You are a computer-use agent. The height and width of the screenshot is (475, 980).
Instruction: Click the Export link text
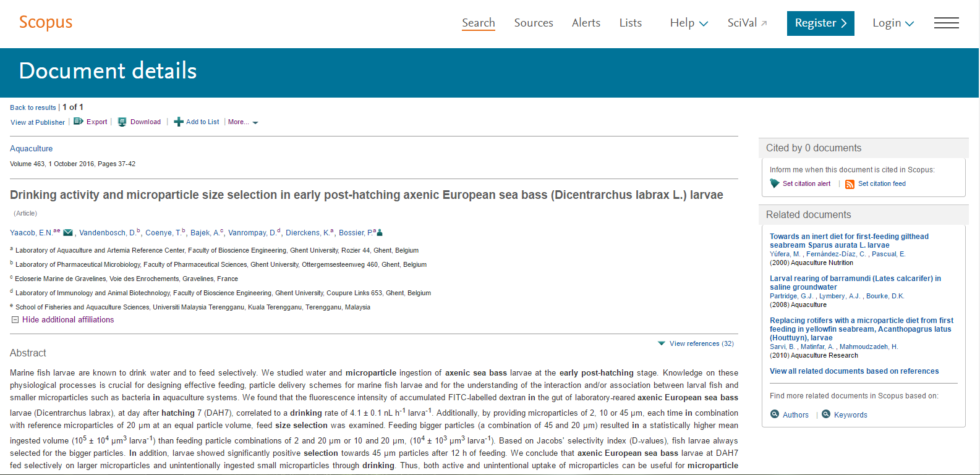96,122
